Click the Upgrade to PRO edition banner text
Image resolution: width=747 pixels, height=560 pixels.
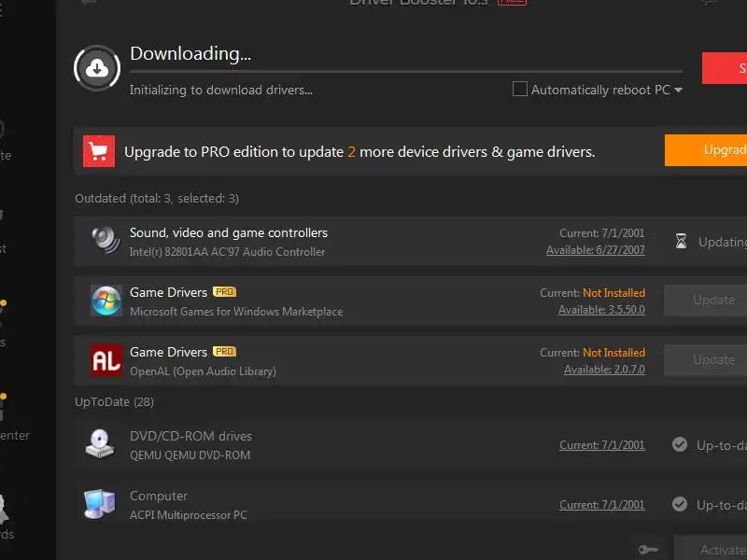[x=359, y=152]
